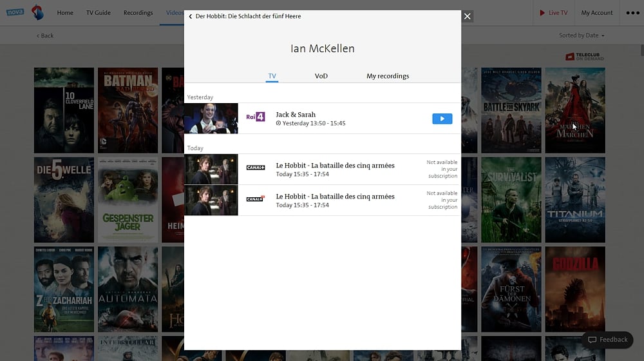Click Yesterday 13:50 - 15:45 time text
Viewport: 644px width, 361px height.
pyautogui.click(x=314, y=123)
